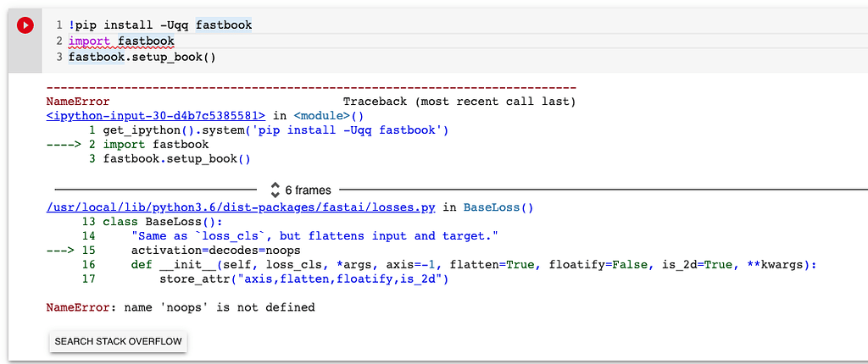Open the ipython-input-30 traceback link

156,116
